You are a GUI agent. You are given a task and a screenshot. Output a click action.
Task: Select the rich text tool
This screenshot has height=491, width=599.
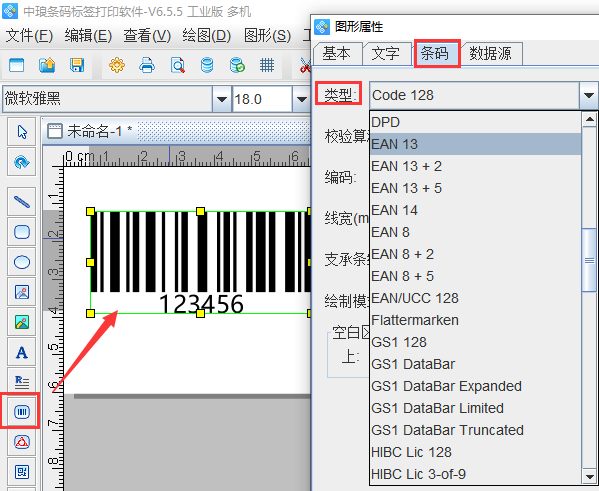[22, 382]
